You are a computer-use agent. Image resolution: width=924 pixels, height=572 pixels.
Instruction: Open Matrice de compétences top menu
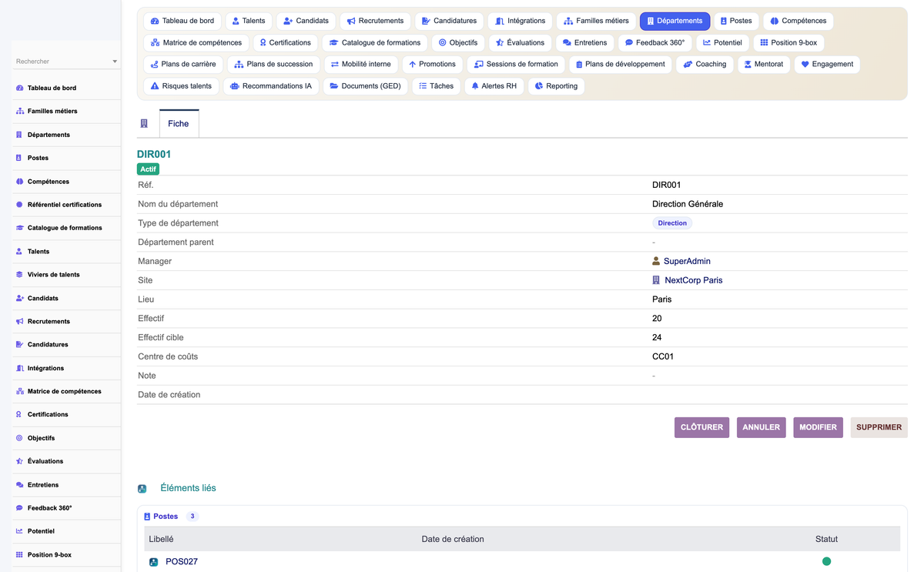(196, 42)
